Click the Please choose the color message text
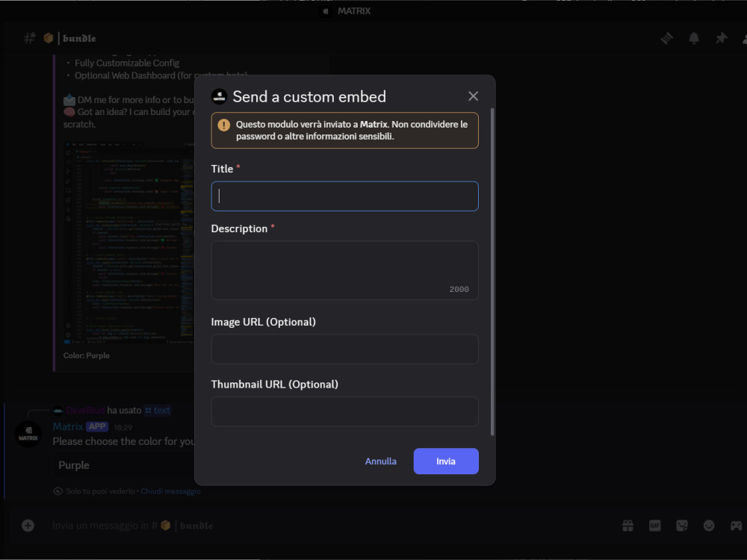Viewport: 747px width, 560px height. (x=123, y=441)
